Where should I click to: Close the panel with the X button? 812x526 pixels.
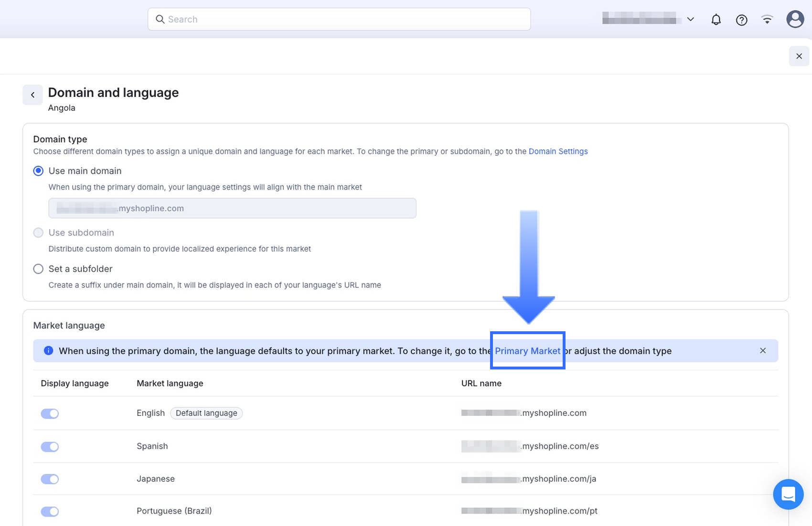tap(799, 56)
